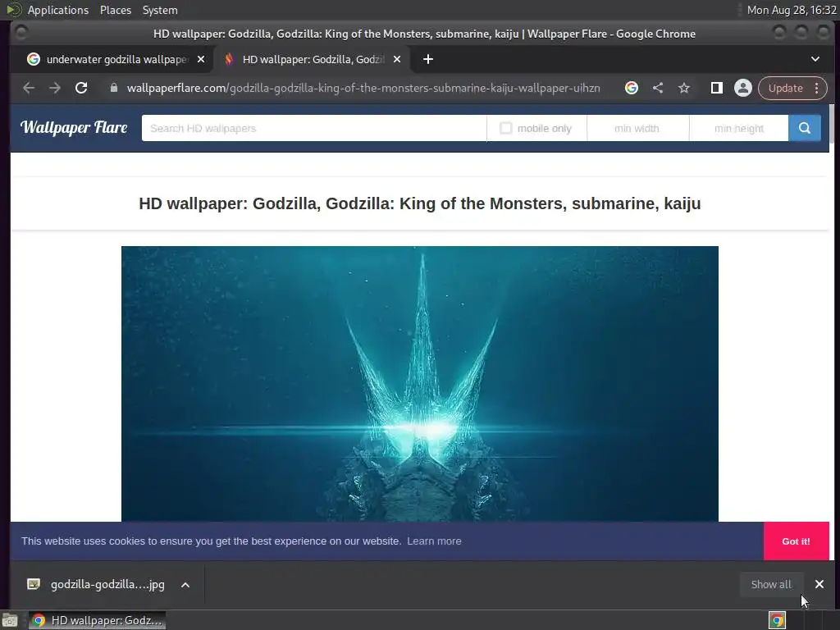The height and width of the screenshot is (630, 840).
Task: Click Chrome icon in system tray
Action: (x=778, y=620)
